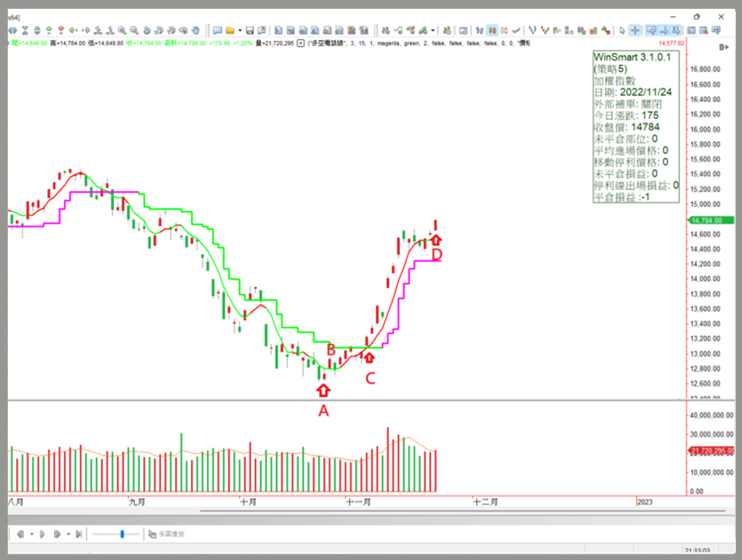Image resolution: width=742 pixels, height=560 pixels.
Task: Click the floppy disk save icon
Action: [x=250, y=31]
